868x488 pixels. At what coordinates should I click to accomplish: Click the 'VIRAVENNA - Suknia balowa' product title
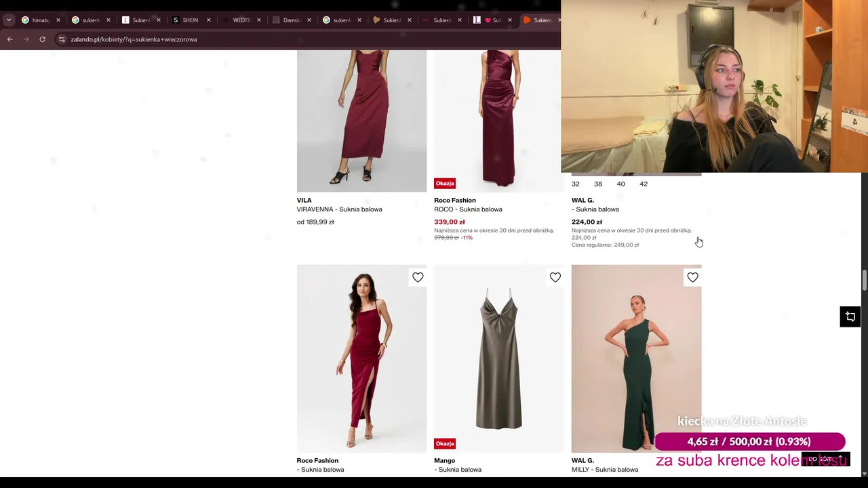click(339, 209)
